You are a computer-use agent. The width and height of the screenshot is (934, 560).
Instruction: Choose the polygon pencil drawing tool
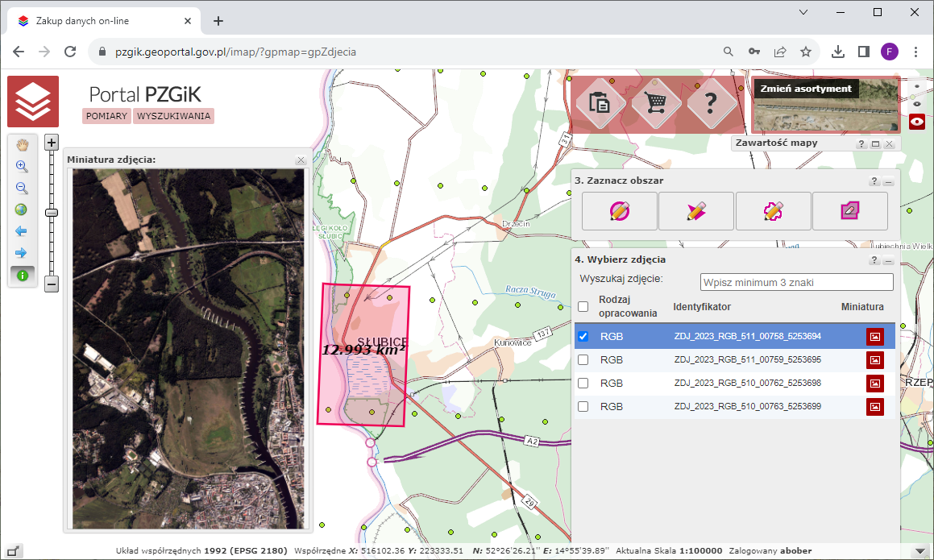click(773, 211)
